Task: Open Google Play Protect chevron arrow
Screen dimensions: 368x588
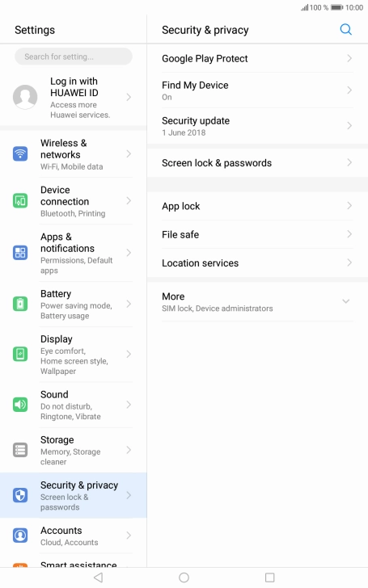Action: [x=349, y=58]
